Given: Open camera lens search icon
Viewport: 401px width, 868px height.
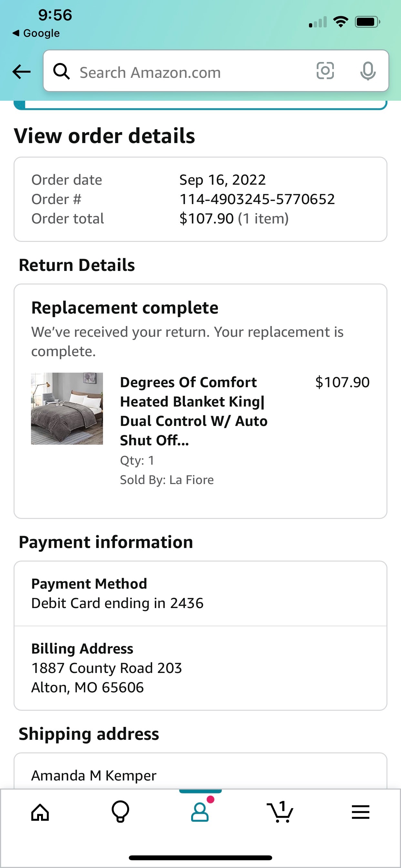Looking at the screenshot, I should point(325,71).
